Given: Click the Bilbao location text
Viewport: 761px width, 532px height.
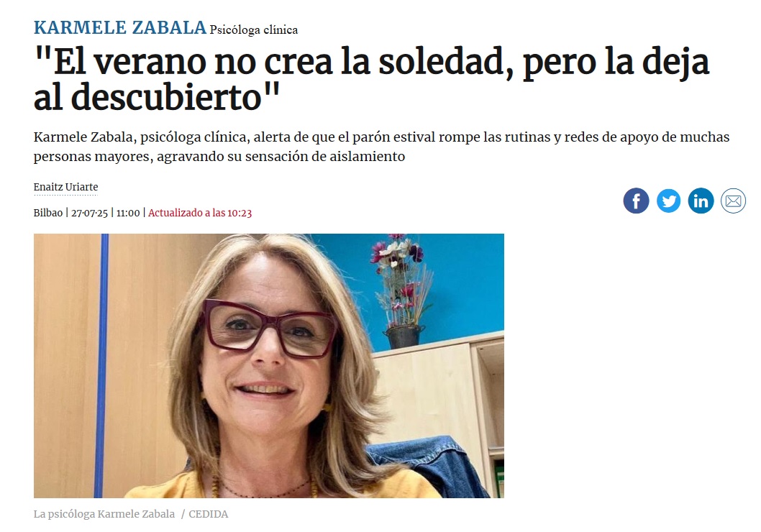Looking at the screenshot, I should [48, 213].
